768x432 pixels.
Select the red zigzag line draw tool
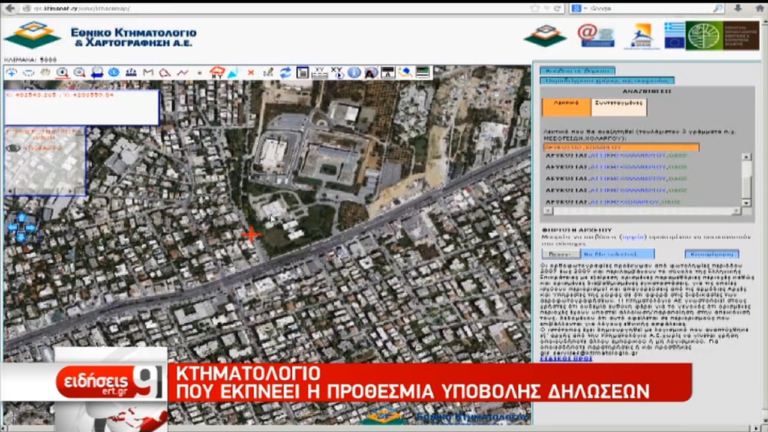(x=182, y=73)
